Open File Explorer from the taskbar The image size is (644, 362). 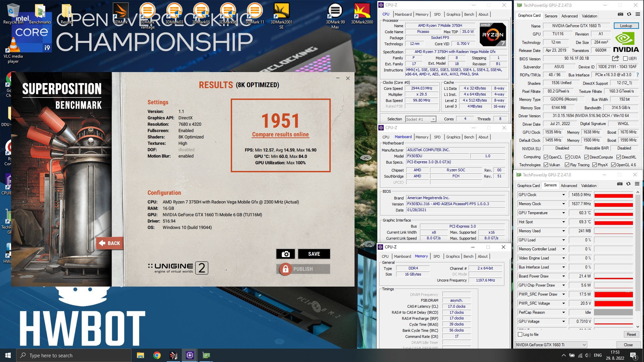coord(140,355)
